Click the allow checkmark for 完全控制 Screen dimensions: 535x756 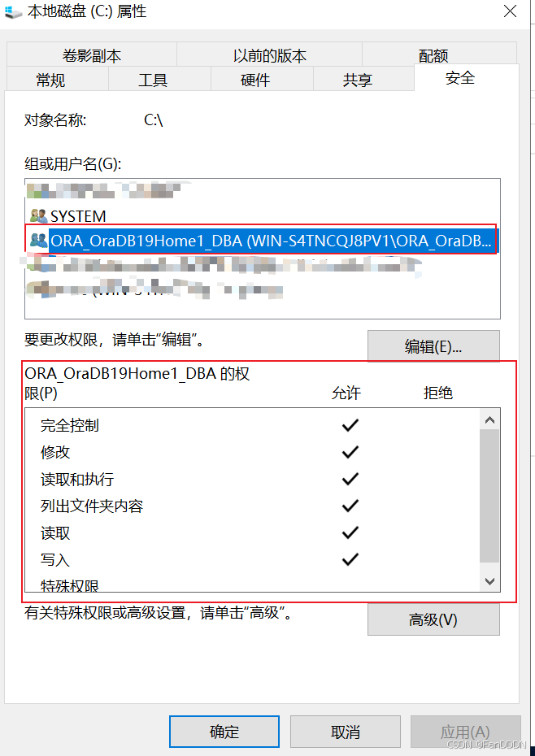point(350,425)
